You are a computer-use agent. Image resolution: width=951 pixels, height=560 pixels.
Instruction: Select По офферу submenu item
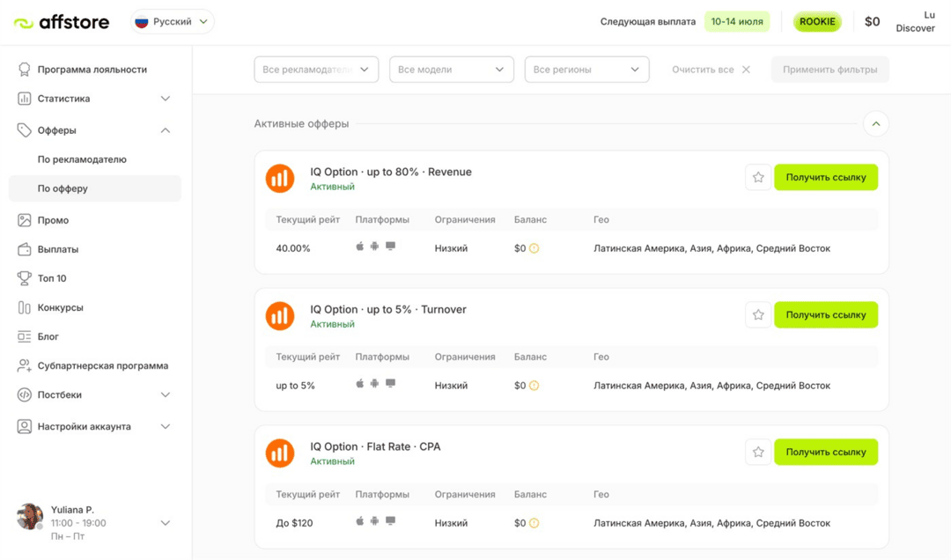pyautogui.click(x=94, y=188)
